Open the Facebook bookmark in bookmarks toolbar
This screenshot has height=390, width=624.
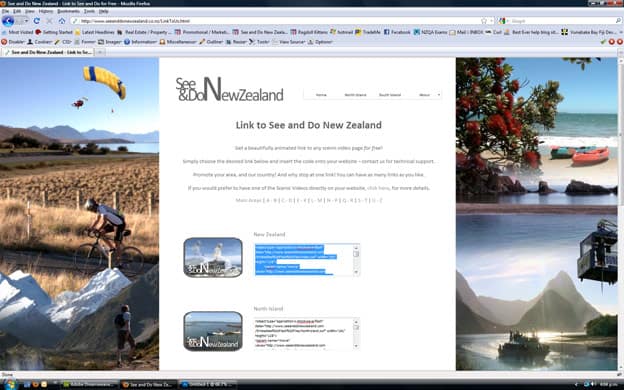(x=397, y=32)
